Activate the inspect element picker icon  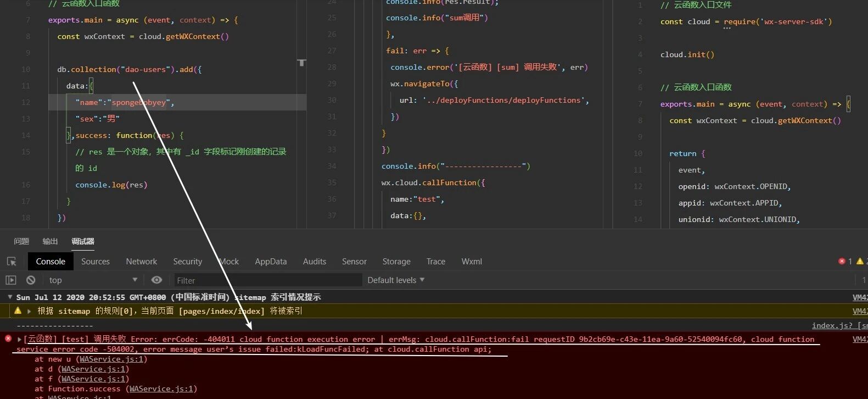coord(12,262)
